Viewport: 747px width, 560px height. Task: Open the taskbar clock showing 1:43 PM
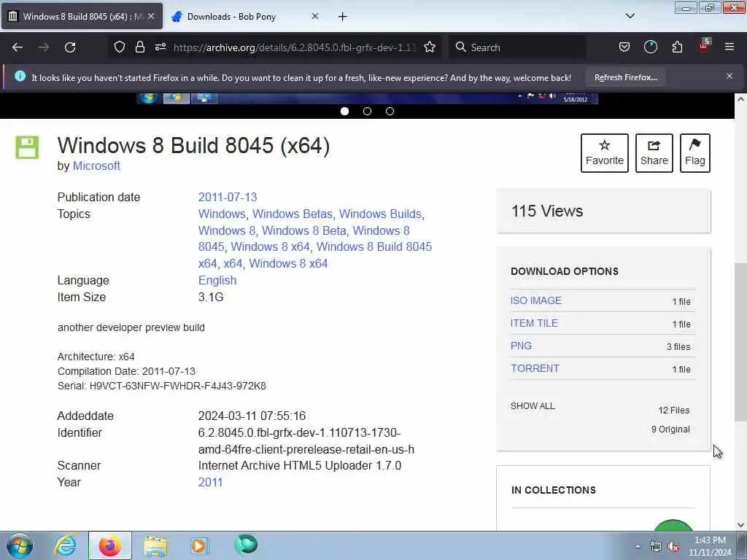(710, 546)
